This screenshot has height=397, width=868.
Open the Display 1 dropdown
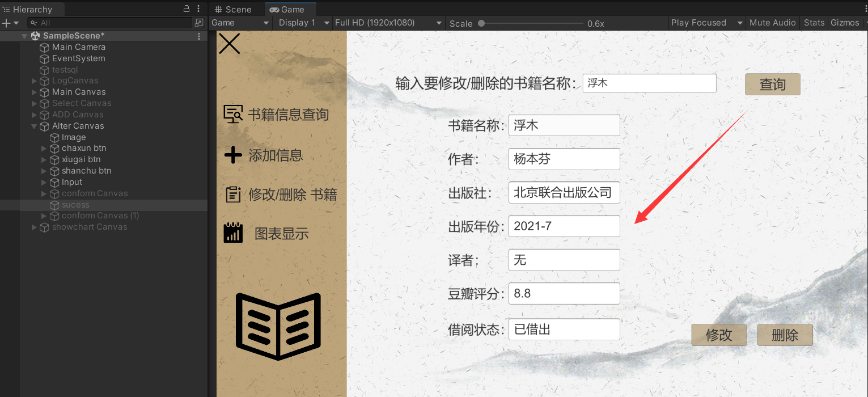pos(303,23)
